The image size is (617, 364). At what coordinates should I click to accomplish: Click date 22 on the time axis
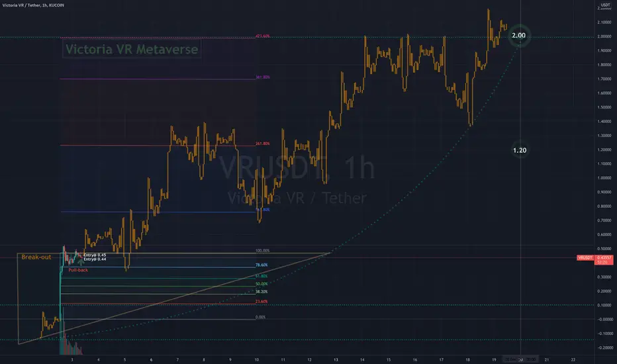tap(573, 359)
